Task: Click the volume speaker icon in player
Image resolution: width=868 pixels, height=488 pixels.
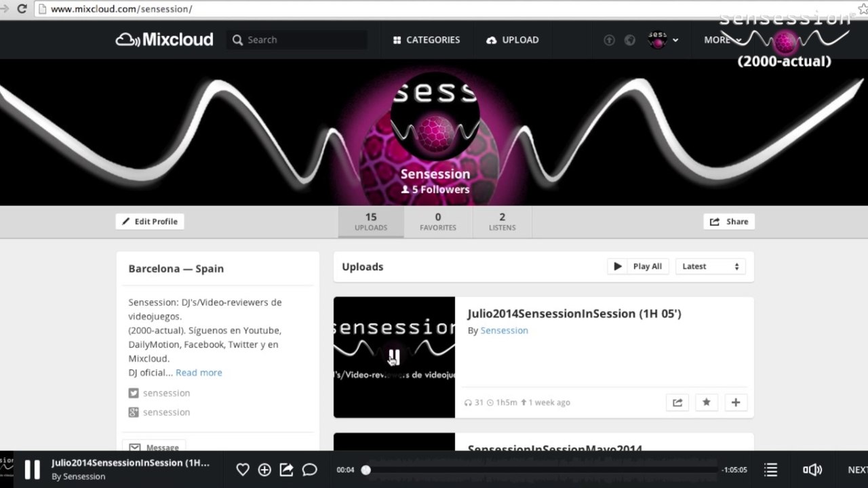Action: pos(812,470)
